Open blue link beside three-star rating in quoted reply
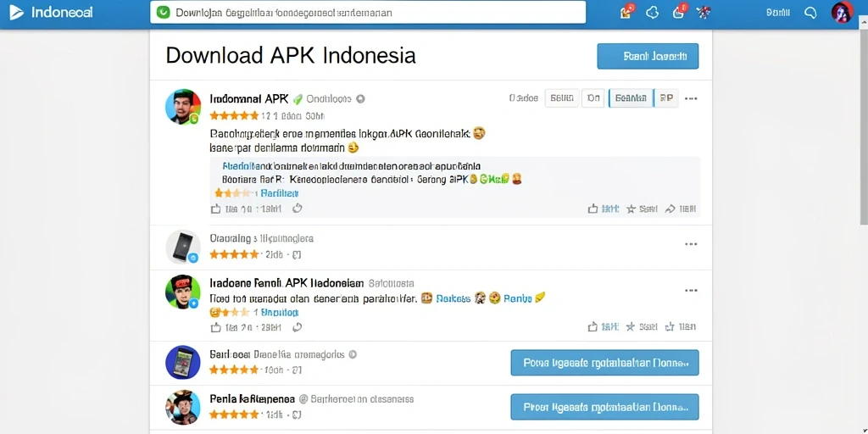Screen dimensions: 868x434 click(x=280, y=193)
